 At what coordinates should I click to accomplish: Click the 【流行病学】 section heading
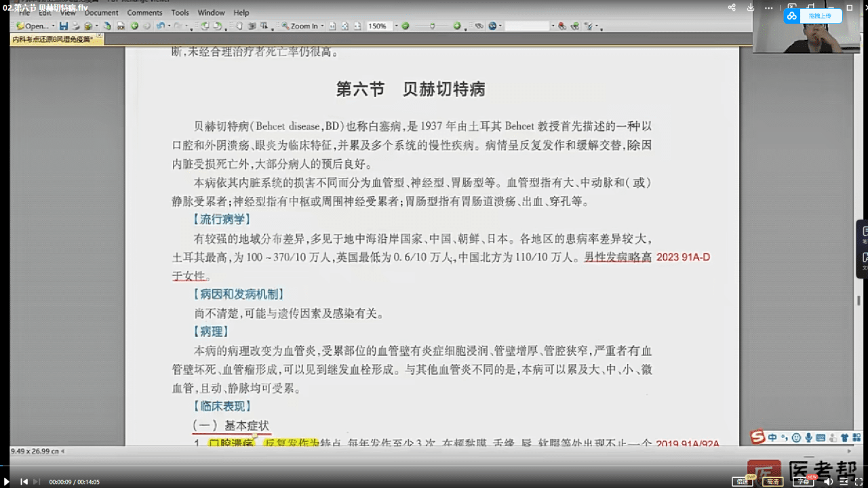point(222,220)
